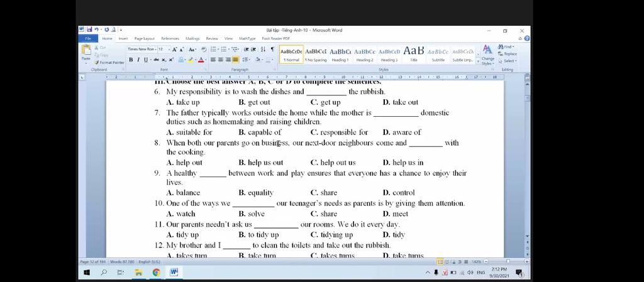Toggle Show/Hide paragraph marks

[272, 50]
